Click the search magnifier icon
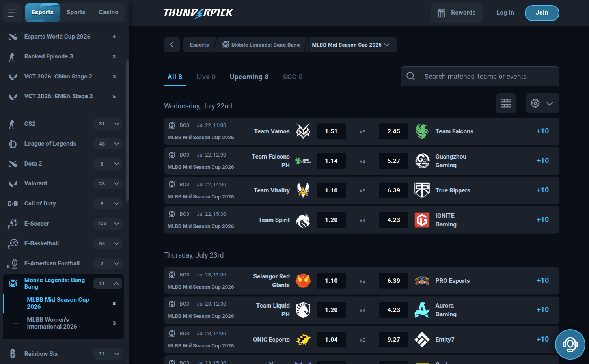Viewport: 589px width, 364px height. click(411, 76)
